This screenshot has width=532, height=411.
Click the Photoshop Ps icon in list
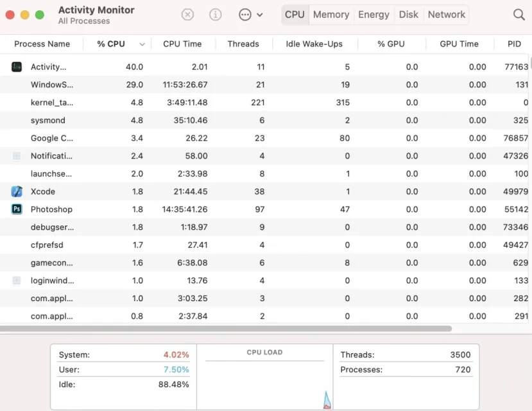point(17,209)
